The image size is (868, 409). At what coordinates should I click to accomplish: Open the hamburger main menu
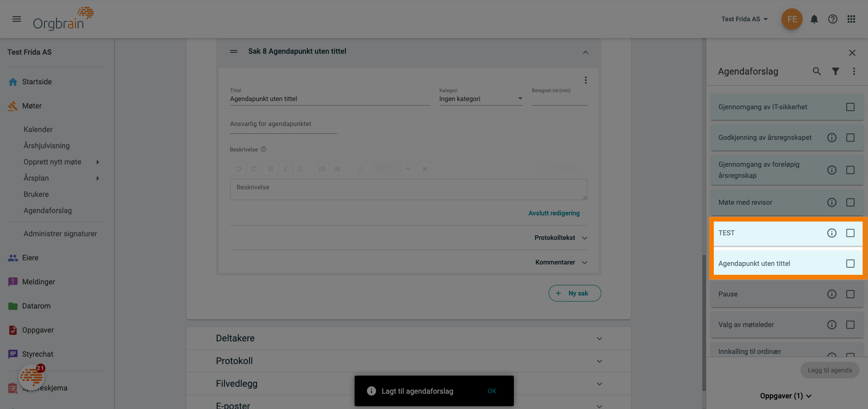[17, 19]
